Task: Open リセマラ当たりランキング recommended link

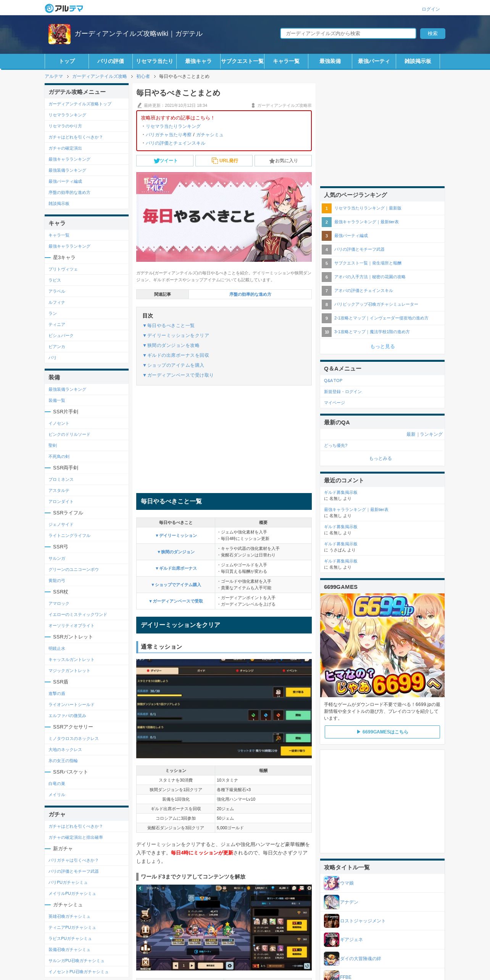Action: [x=173, y=126]
